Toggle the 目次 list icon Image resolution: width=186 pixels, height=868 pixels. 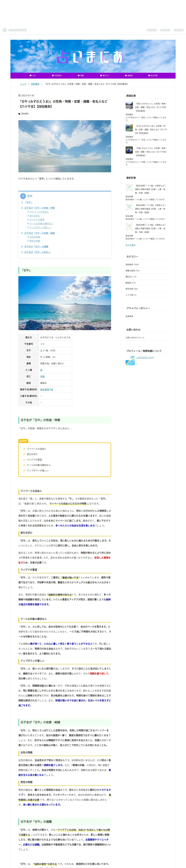pos(23,196)
